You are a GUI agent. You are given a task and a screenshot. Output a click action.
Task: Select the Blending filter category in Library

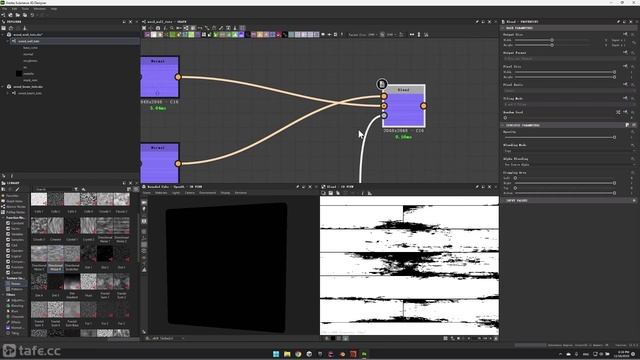point(17,306)
